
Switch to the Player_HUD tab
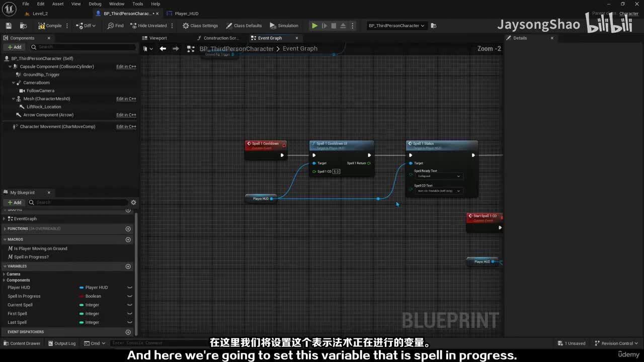(187, 14)
